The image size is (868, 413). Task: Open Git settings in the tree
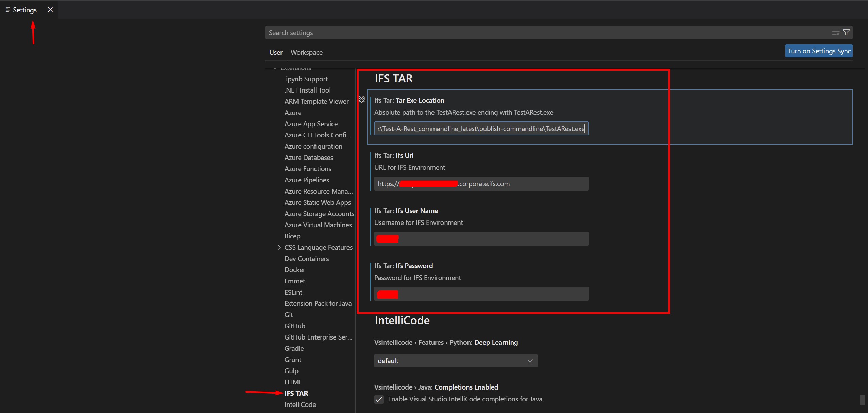(x=289, y=315)
